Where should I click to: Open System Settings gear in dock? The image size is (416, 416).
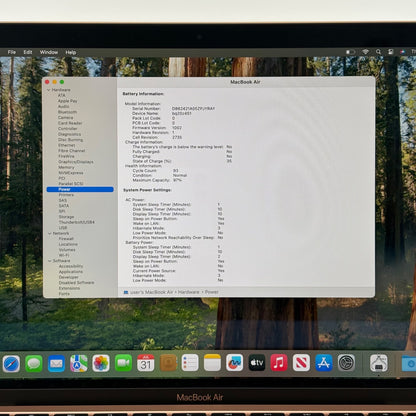[346, 363]
